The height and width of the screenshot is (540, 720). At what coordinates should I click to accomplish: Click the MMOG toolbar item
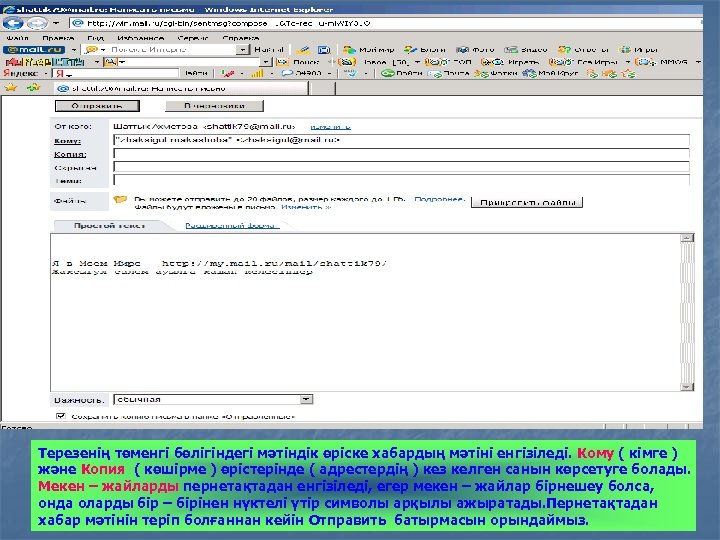tap(662, 62)
